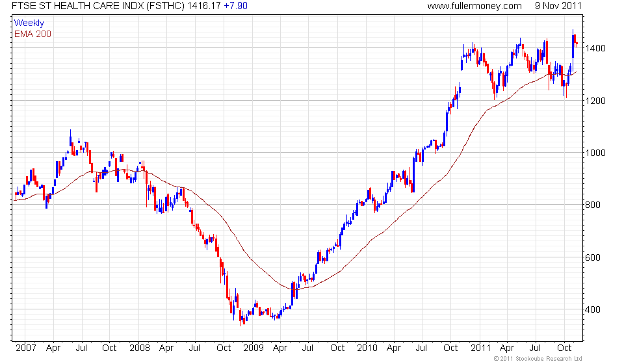Click the Stockcube Research Ltd copyright text
This screenshot has height=364, width=637.
pos(538,359)
